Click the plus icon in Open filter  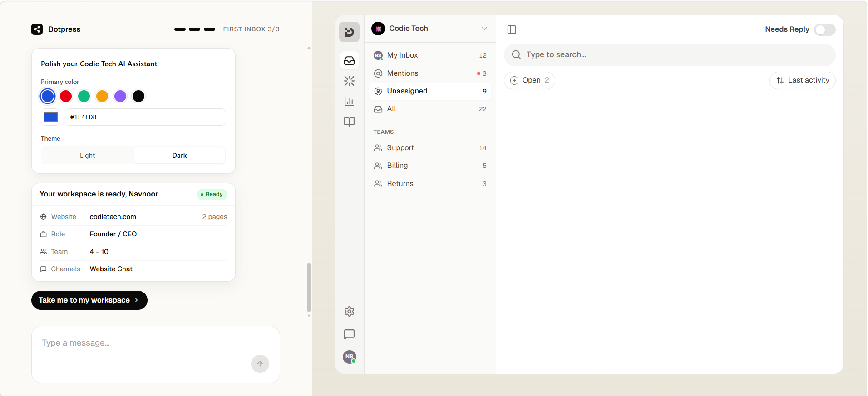(514, 80)
